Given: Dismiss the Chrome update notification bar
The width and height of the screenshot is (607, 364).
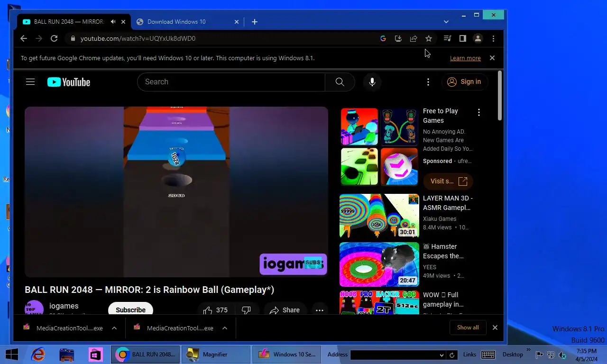Looking at the screenshot, I should point(492,58).
